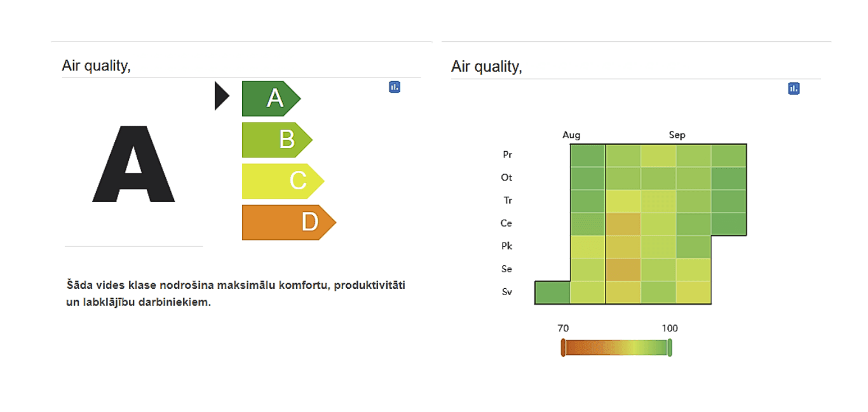Select the Pr cell in the Aug column
The width and height of the screenshot is (868, 412).
(x=587, y=156)
